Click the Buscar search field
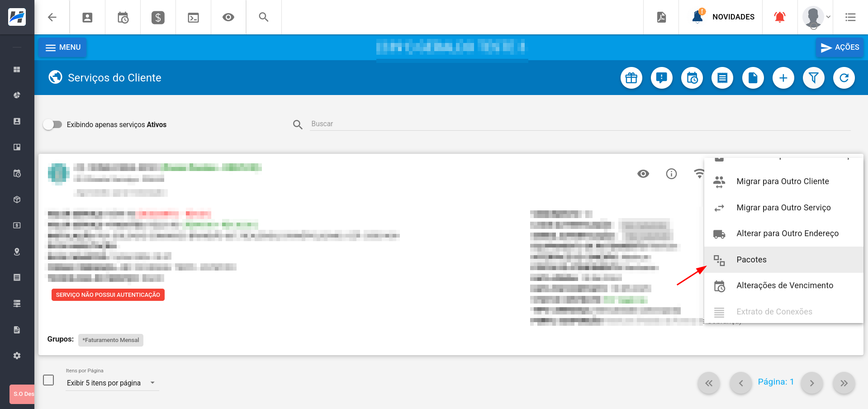 click(x=580, y=124)
